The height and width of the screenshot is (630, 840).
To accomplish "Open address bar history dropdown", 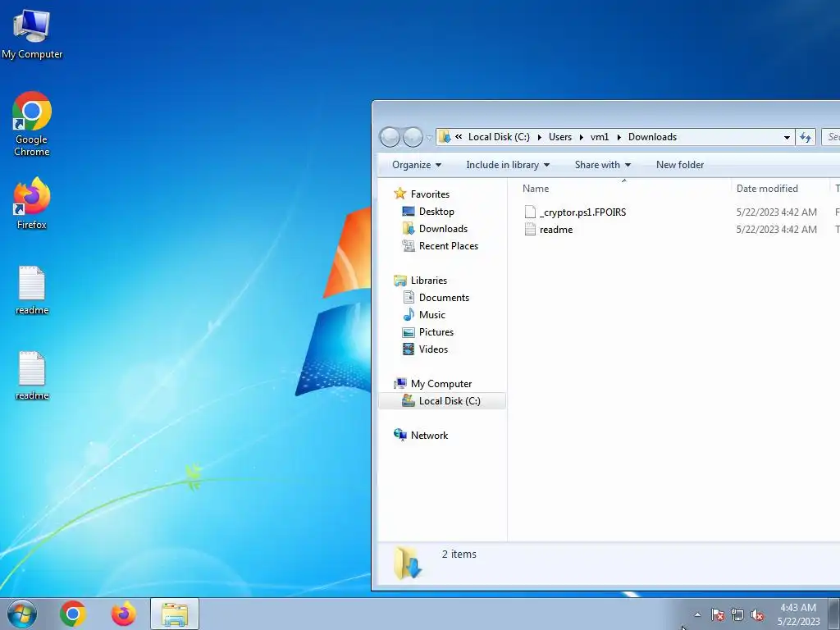I will (x=787, y=137).
